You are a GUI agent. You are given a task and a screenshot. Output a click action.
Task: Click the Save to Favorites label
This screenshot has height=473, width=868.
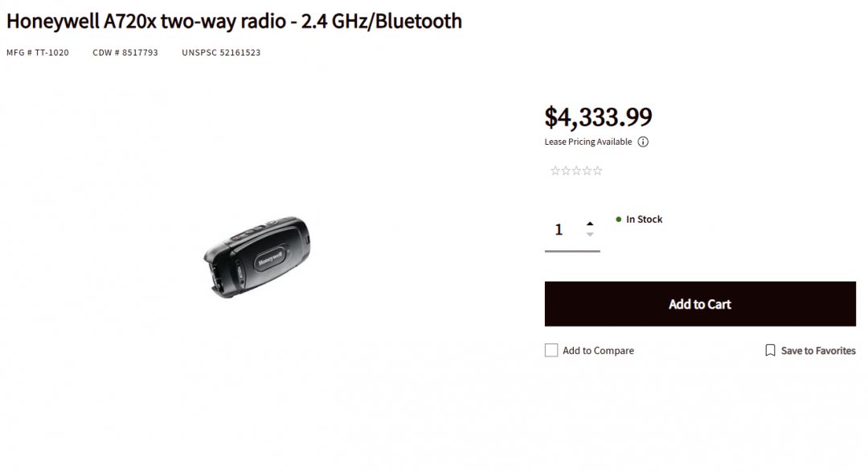818,351
